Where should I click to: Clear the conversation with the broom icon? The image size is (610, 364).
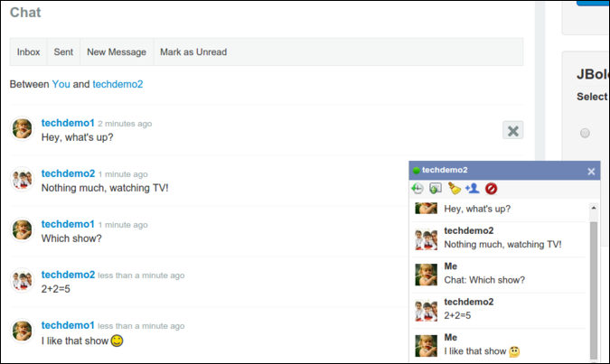coord(455,189)
